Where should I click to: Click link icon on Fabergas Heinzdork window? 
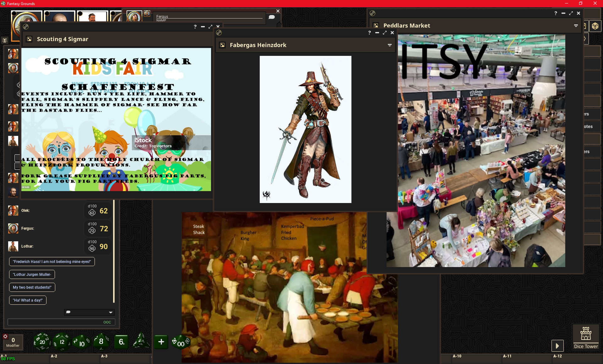pos(219,33)
